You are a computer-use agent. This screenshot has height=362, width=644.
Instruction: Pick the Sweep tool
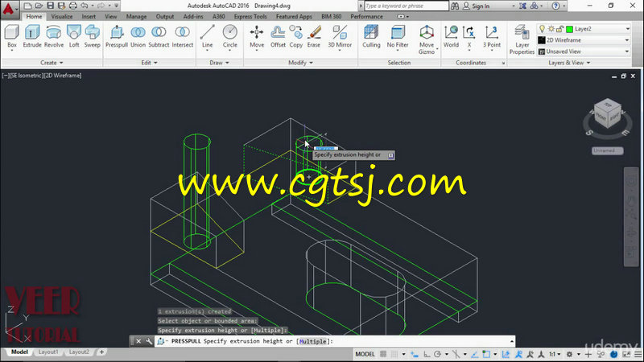click(x=92, y=36)
